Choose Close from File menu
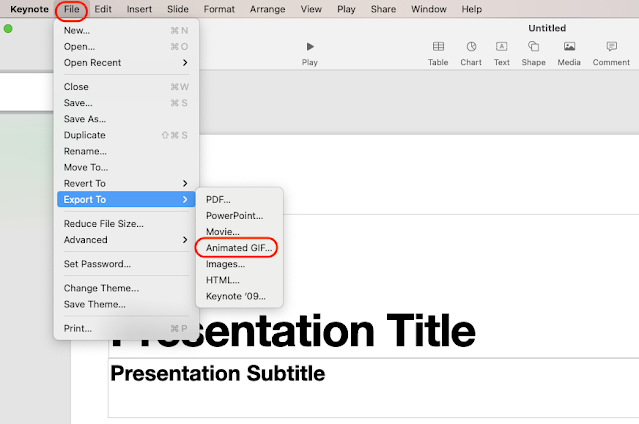Viewport: 639px width, 424px height. 126,87
